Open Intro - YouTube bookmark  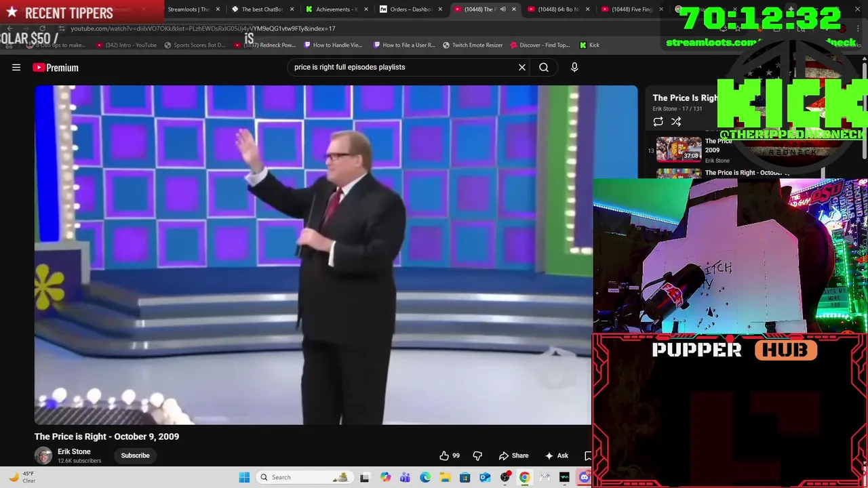127,45
